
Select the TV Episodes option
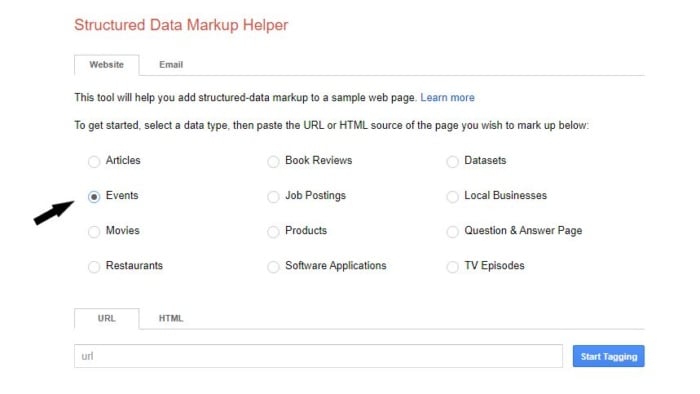click(452, 267)
